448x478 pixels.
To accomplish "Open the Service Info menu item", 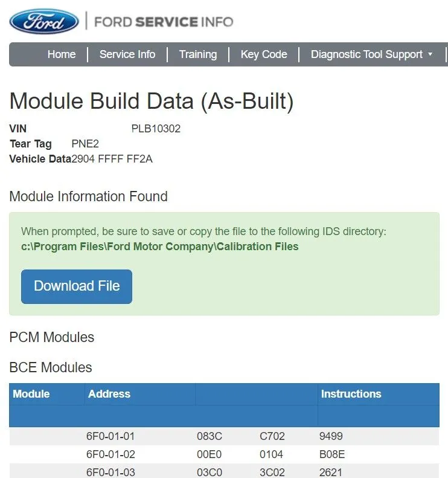I will [x=127, y=54].
